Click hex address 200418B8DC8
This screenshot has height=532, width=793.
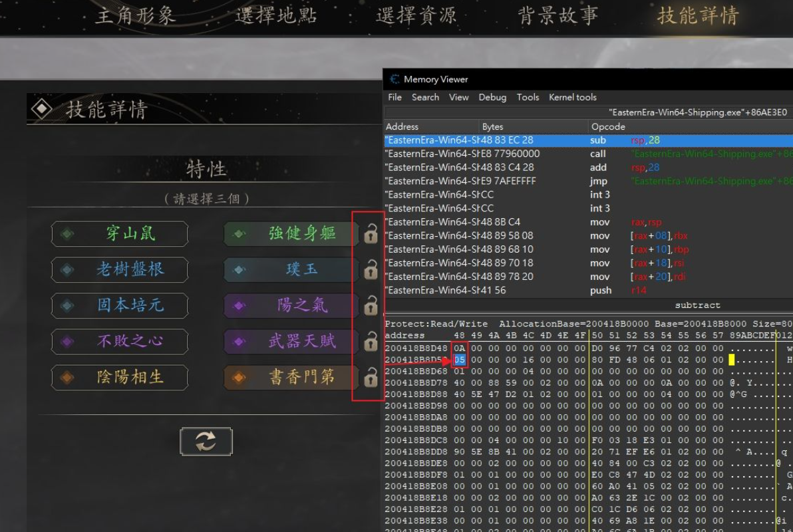416,440
